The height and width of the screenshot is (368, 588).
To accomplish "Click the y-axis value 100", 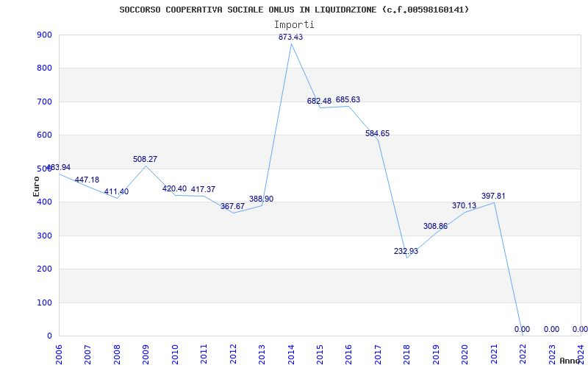I will [x=44, y=302].
